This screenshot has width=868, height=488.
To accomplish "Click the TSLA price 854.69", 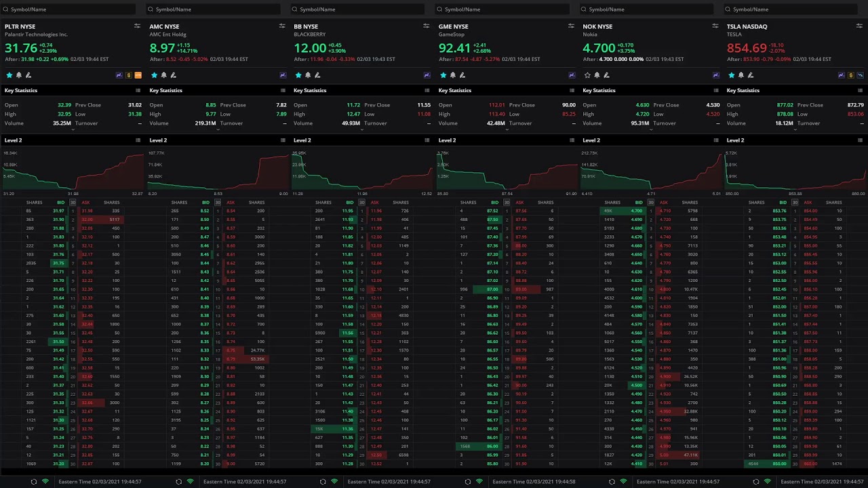I will pos(747,48).
